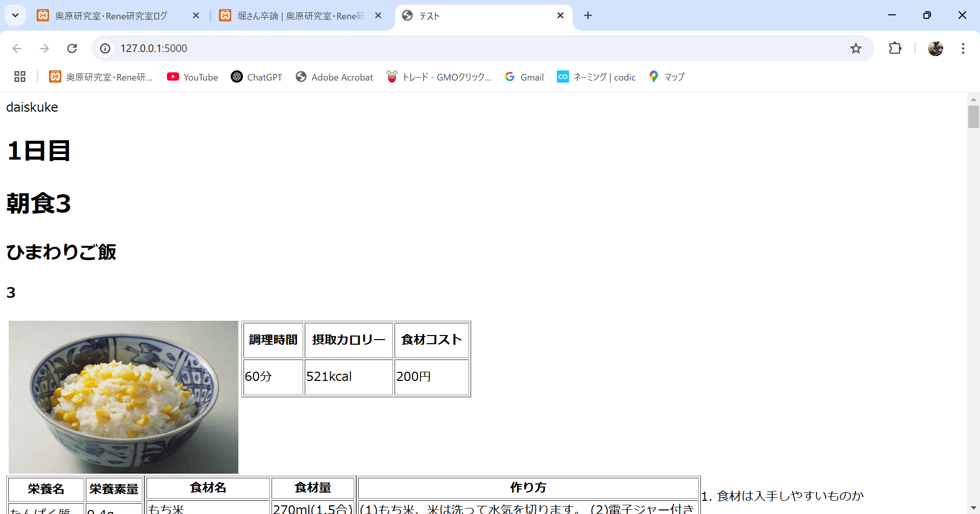Switch to the 堀さん卒論 tab
Viewport: 980px width, 514px height.
[296, 16]
